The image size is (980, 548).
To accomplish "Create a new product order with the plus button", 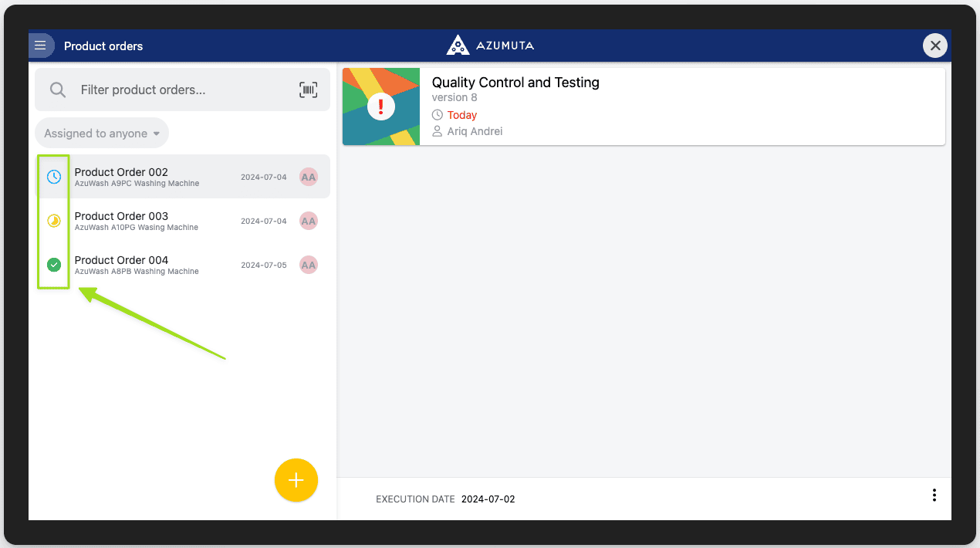I will (296, 480).
